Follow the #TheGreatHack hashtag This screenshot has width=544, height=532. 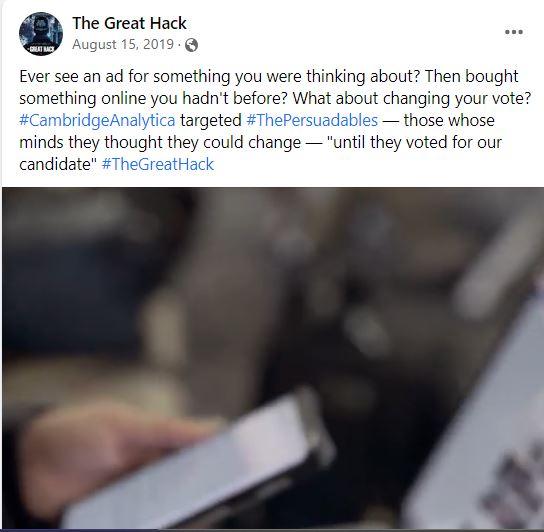tap(158, 164)
